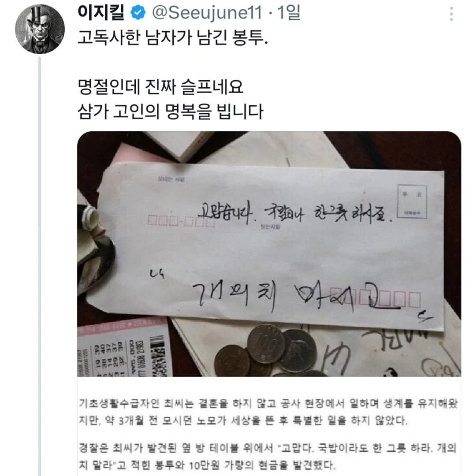The image size is (476, 476).
Task: Click the line 삼가 고인의 명복을 빕니다
Action: pos(170,112)
